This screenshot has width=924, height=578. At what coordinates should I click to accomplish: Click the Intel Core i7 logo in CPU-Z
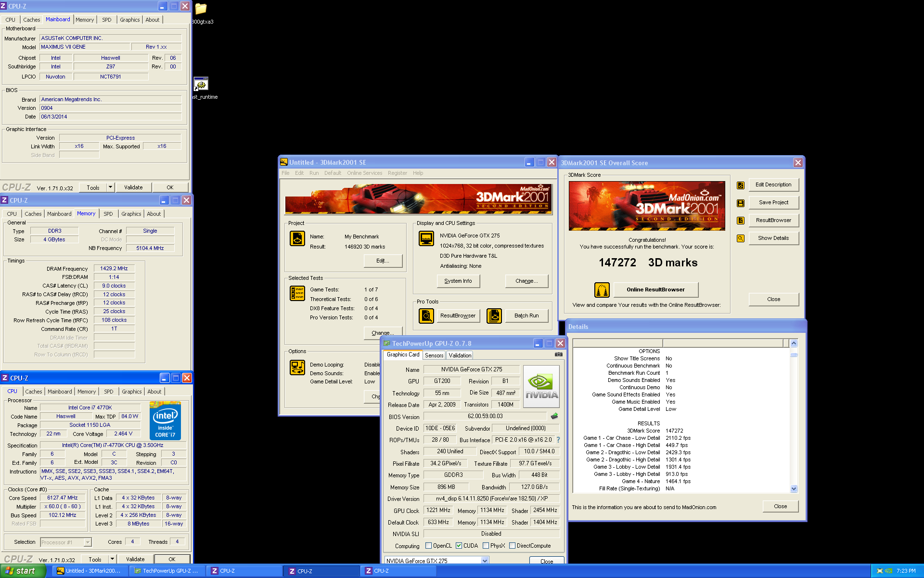pyautogui.click(x=165, y=420)
